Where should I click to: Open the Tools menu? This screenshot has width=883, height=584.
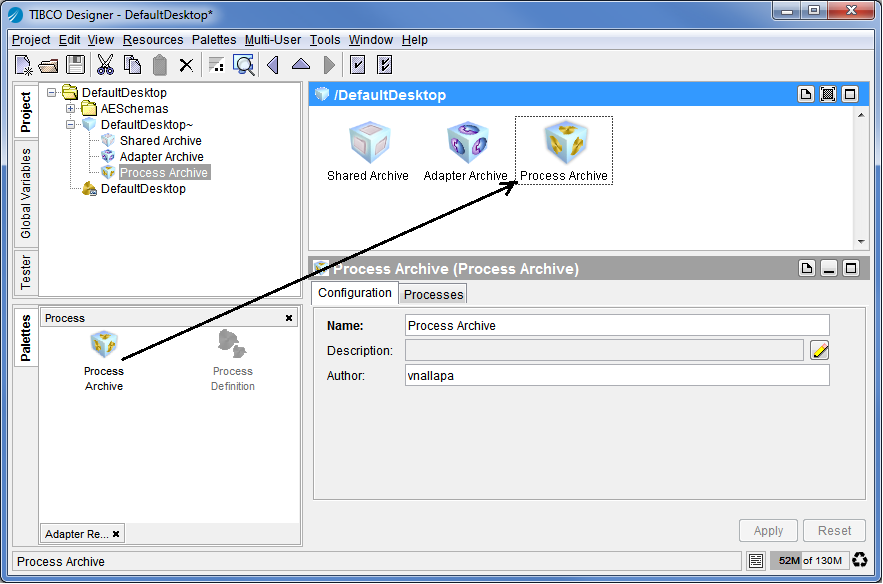tap(325, 40)
